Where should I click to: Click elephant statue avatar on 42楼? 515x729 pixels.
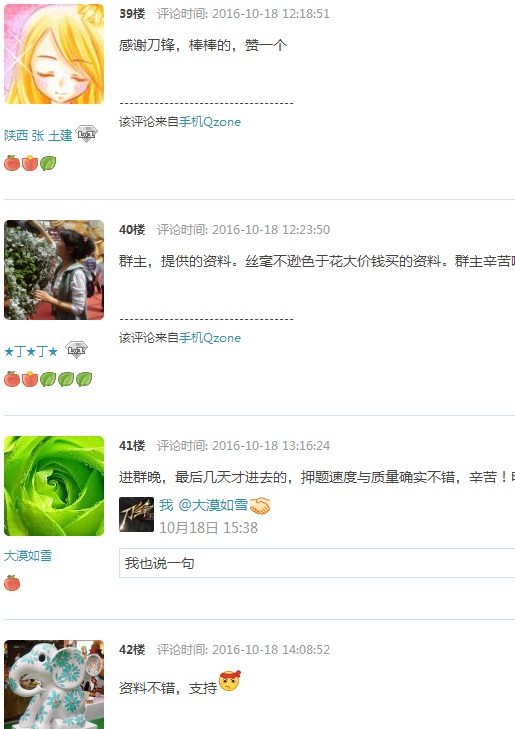(x=54, y=684)
